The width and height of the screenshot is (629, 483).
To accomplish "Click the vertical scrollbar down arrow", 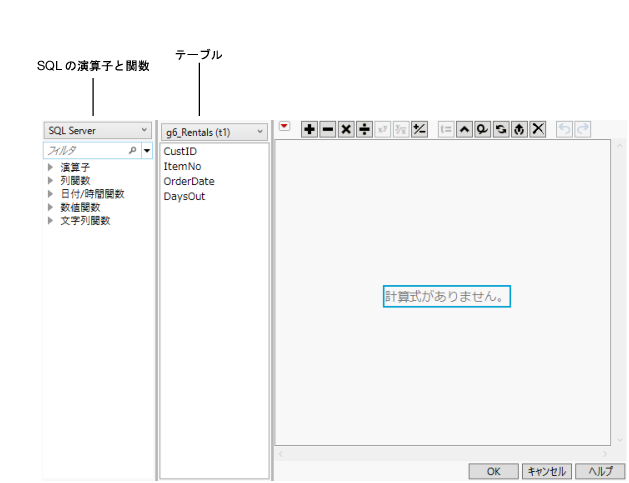I will point(619,440).
